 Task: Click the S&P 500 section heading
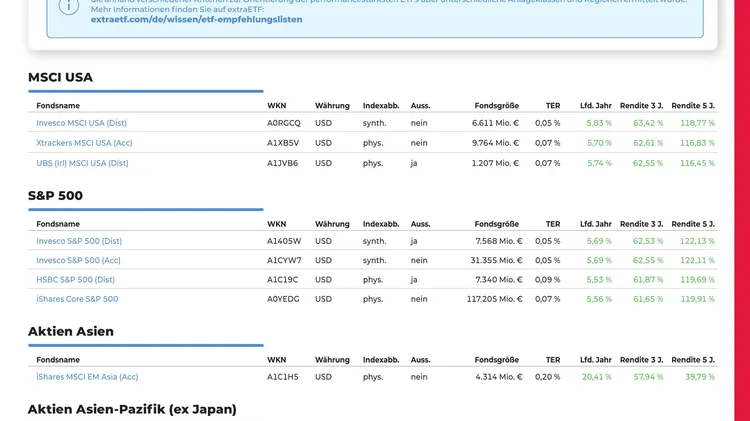(55, 195)
